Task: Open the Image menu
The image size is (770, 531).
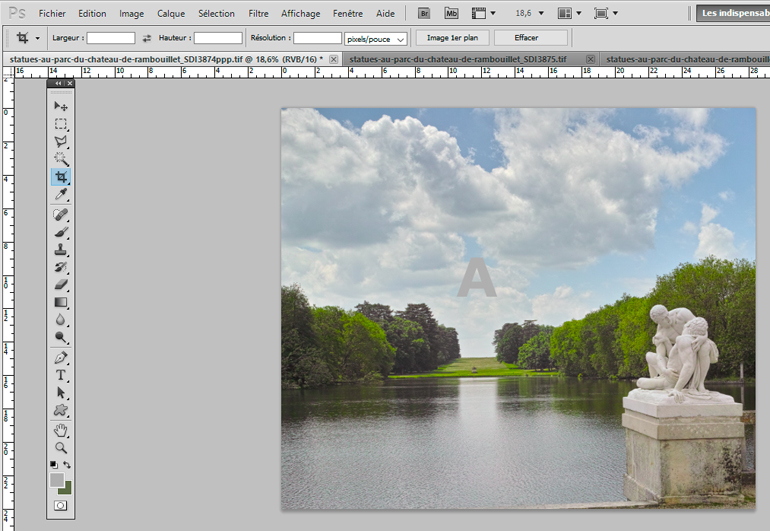Action: pyautogui.click(x=132, y=14)
